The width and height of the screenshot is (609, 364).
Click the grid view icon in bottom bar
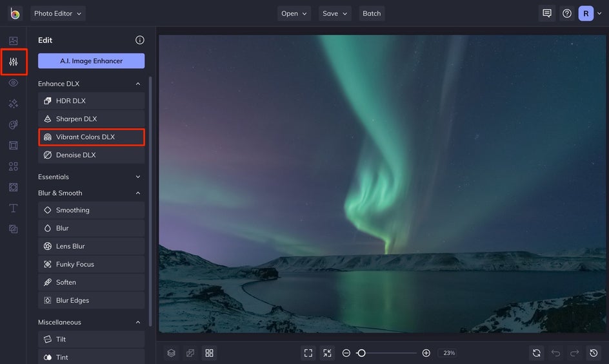click(209, 353)
